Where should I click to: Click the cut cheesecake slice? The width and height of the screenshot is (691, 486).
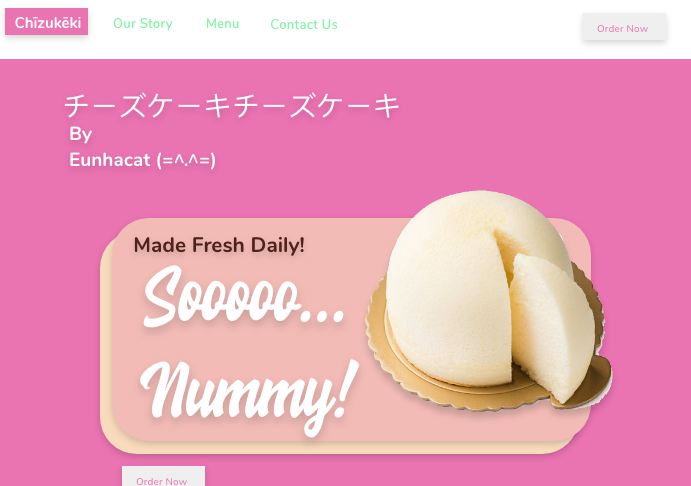click(x=553, y=326)
